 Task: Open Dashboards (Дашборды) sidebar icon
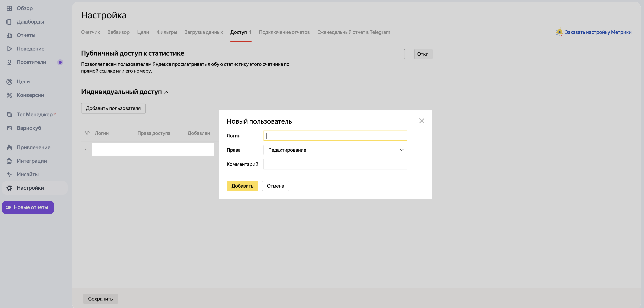pos(9,22)
